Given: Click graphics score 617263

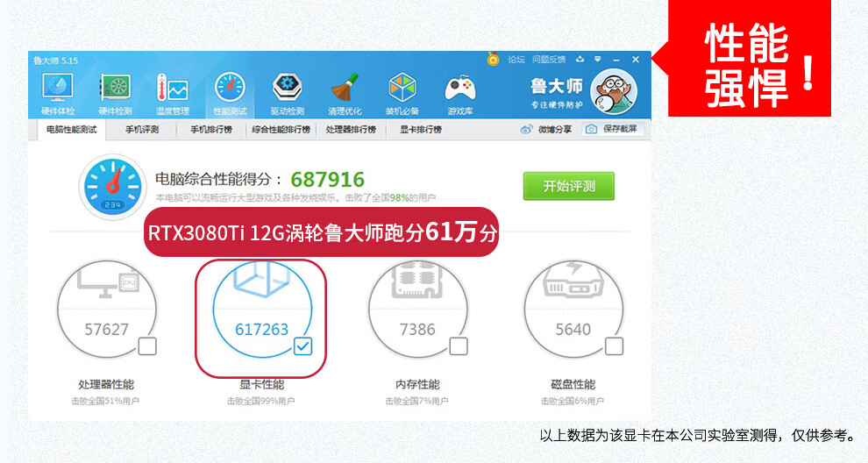Looking at the screenshot, I should 262,330.
